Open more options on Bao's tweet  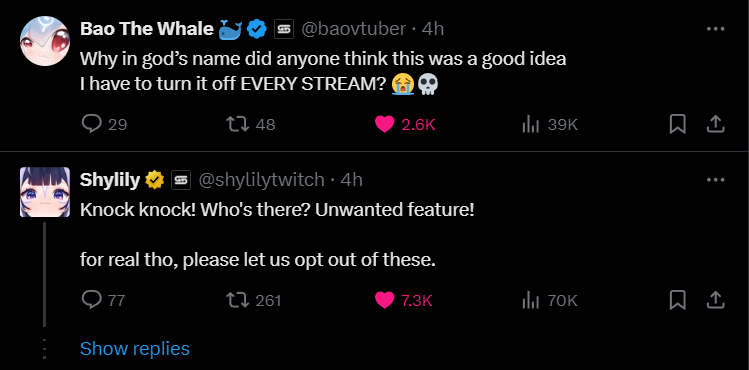tap(715, 29)
